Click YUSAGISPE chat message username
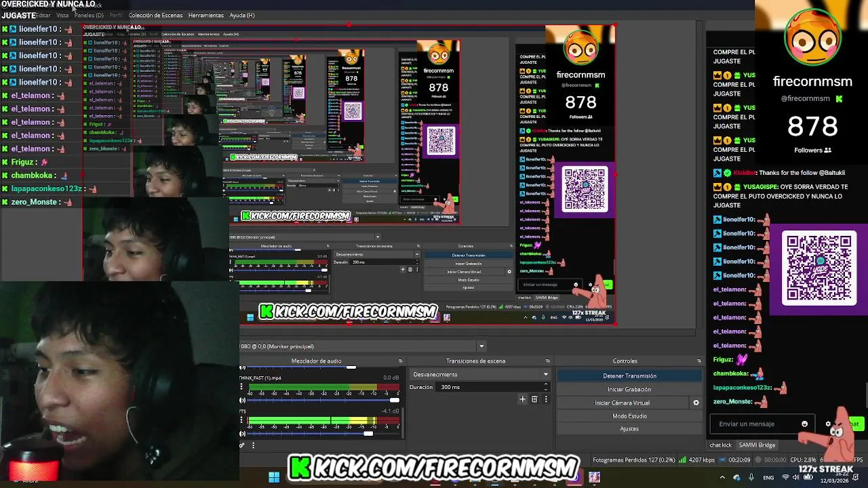The width and height of the screenshot is (868, 488). 760,186
